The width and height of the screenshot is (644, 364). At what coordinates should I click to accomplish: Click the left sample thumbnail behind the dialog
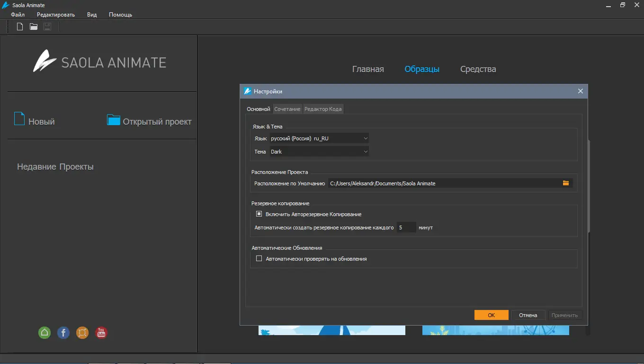coord(332,330)
